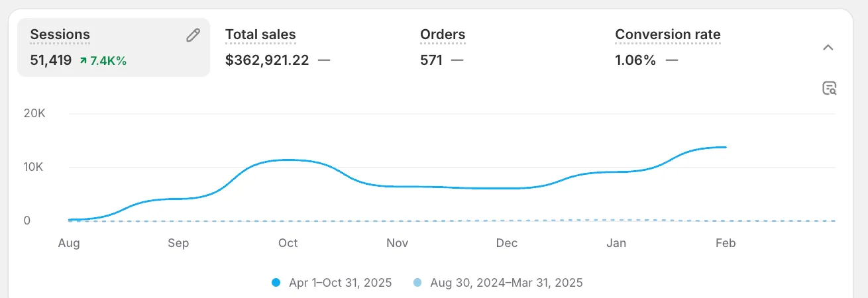Collapse the metrics chart with chevron
Viewport: 868px width, 298px height.
(828, 48)
